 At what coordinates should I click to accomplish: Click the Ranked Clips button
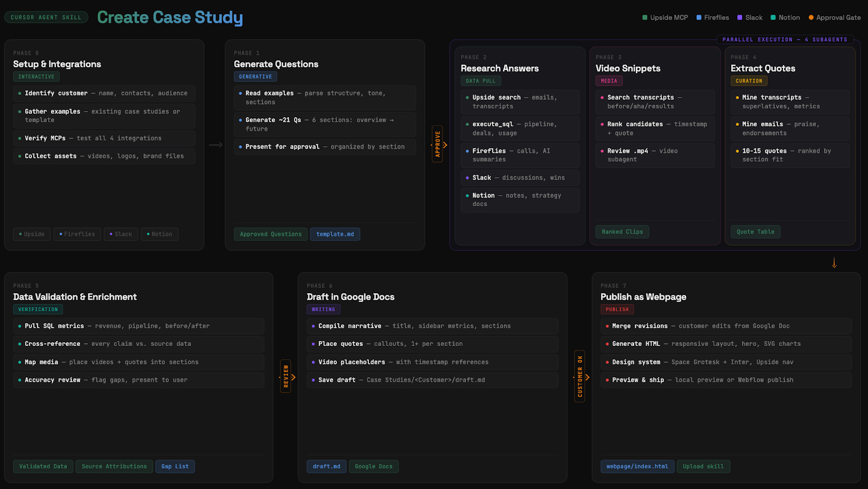pyautogui.click(x=622, y=231)
